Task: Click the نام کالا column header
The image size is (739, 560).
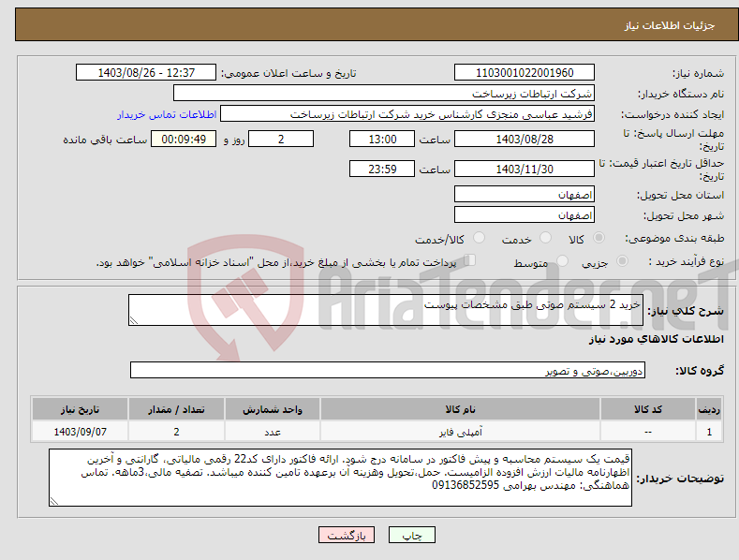Action: coord(460,409)
